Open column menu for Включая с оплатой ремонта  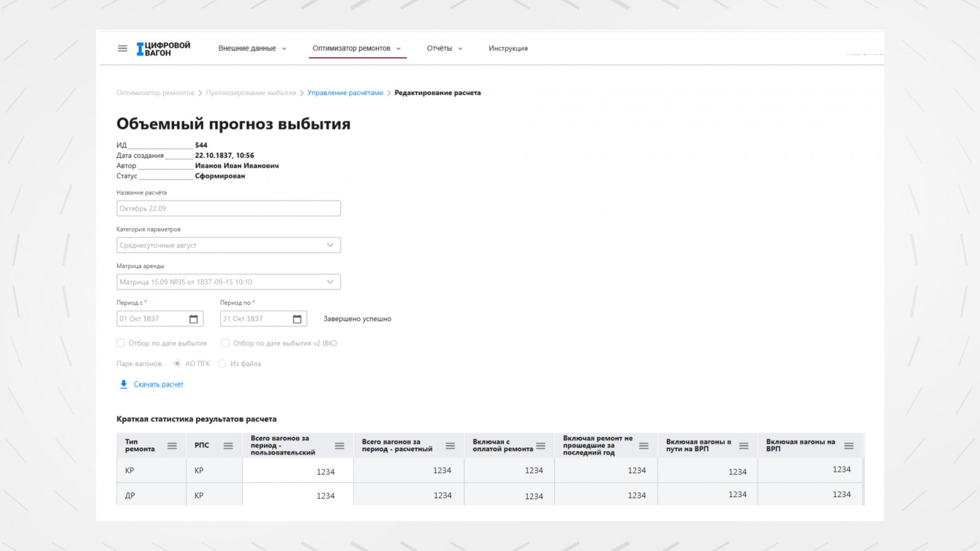point(541,446)
